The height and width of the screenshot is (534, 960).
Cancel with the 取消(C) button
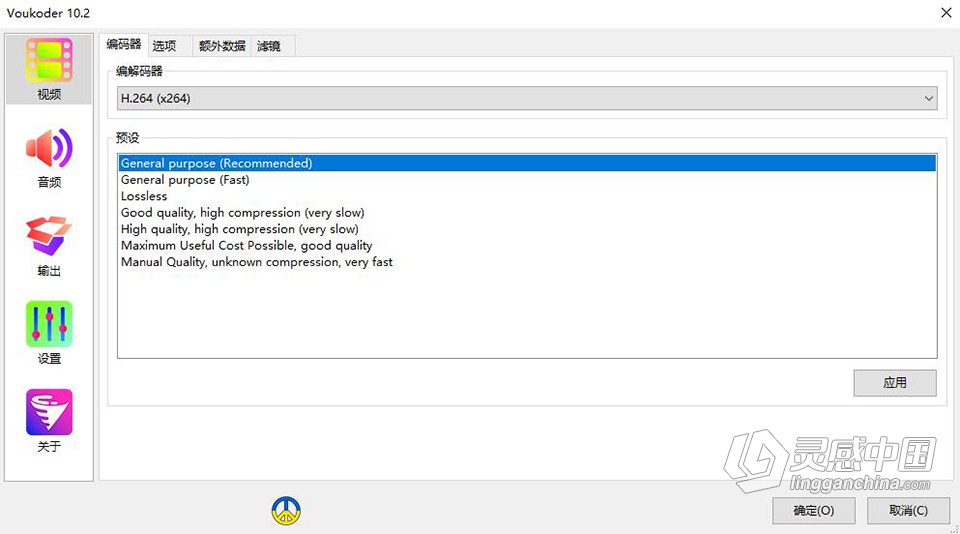coord(908,511)
